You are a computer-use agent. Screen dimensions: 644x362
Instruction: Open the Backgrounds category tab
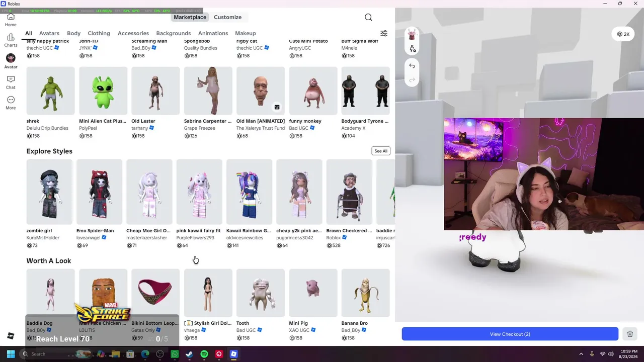coord(174,33)
